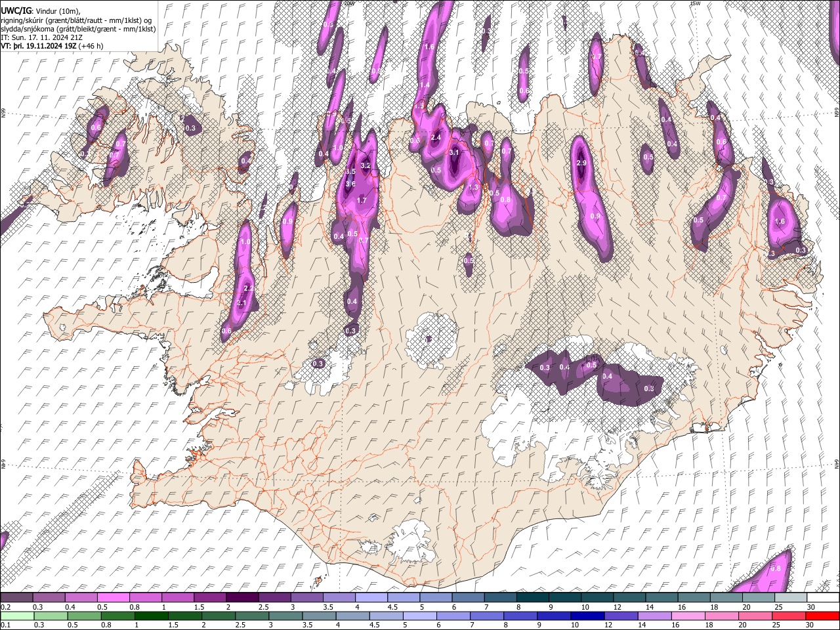Image resolution: width=840 pixels, height=630 pixels.
Task: Pick the pale green 0.1 swatch in the lower legend row
Action: pos(17,616)
